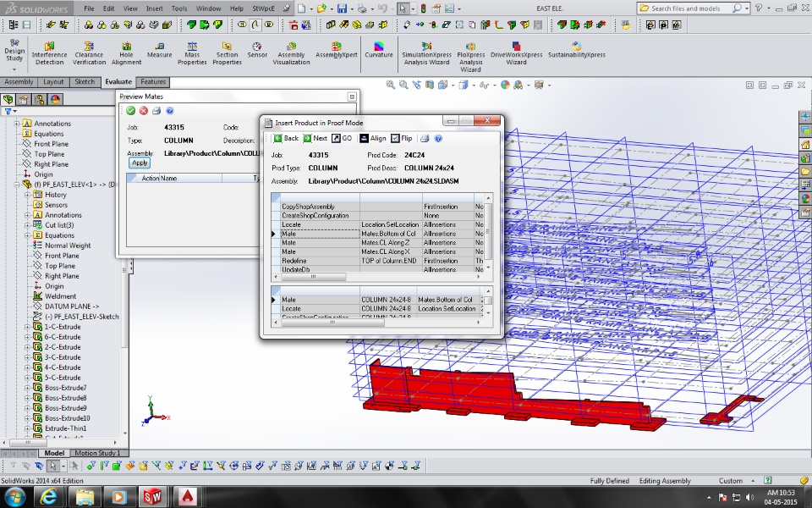Image resolution: width=812 pixels, height=508 pixels.
Task: Open the search box dropdown arrow
Action: tap(746, 8)
